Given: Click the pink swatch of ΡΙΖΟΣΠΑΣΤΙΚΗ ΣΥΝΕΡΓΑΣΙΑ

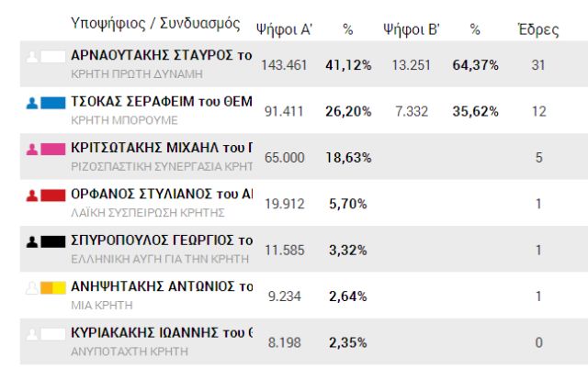Looking at the screenshot, I should [x=52, y=149].
